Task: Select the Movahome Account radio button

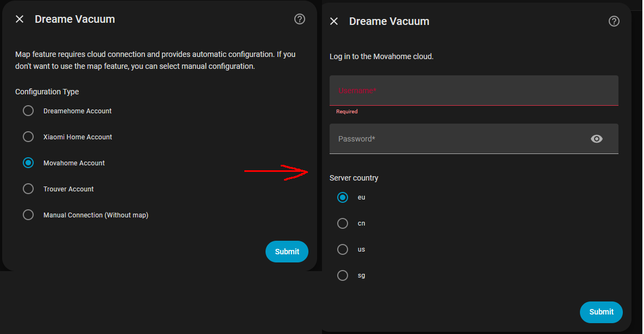Action: [28, 163]
